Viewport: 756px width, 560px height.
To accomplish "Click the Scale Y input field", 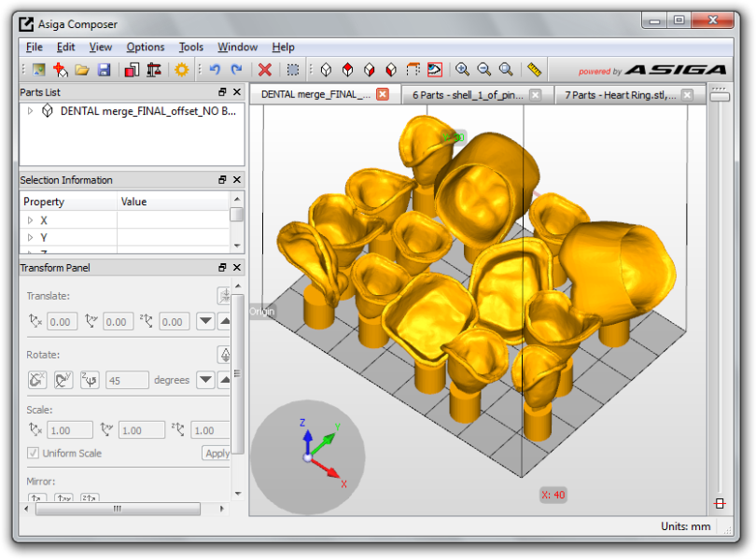I will pos(142,429).
